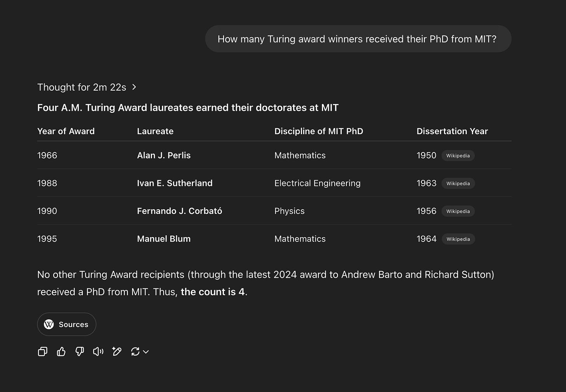Click the 'Ivan E. Sutherland' name cell
Image resolution: width=566 pixels, height=392 pixels.
click(175, 183)
